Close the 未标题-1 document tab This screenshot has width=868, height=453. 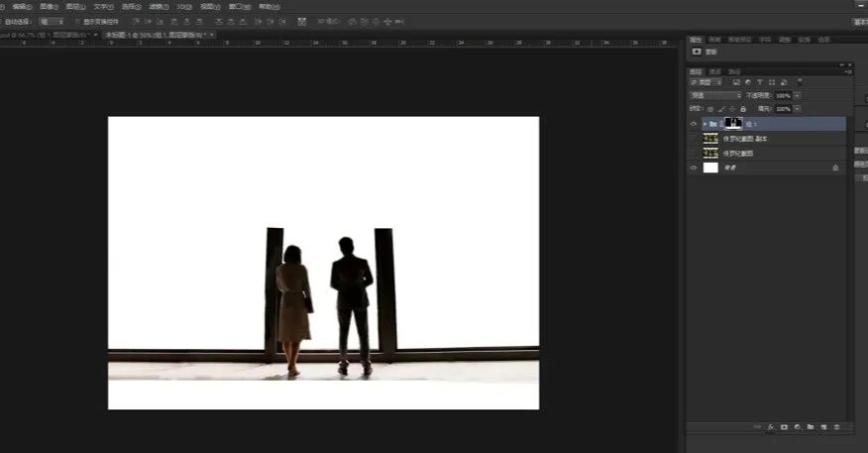[211, 35]
